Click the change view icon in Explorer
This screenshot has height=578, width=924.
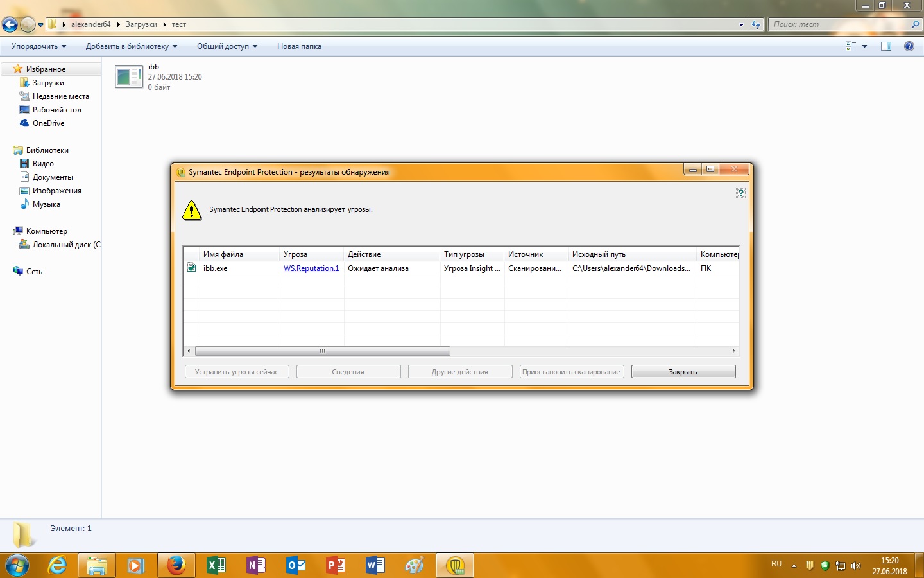tap(851, 46)
